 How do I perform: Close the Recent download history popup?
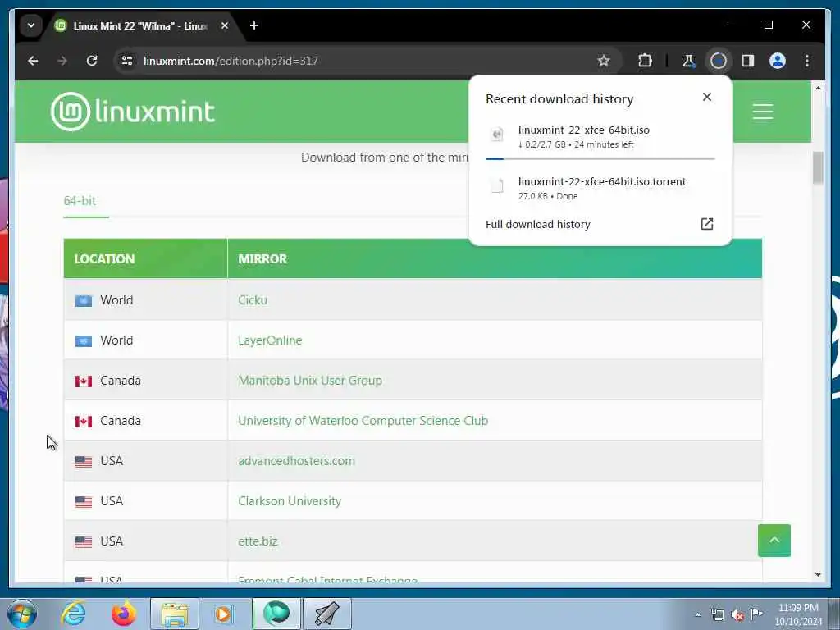[707, 97]
